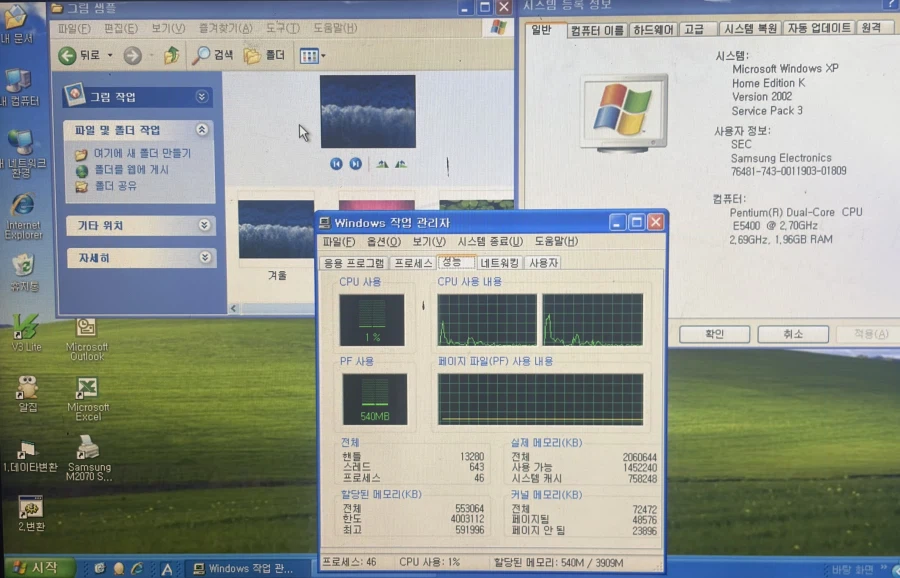The image size is (900, 578).
Task: Open 보기(V) menu in Task Manager
Action: click(429, 242)
